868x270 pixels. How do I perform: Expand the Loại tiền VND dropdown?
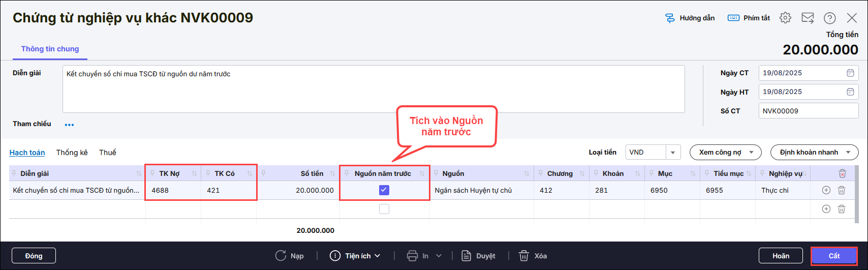click(x=673, y=153)
